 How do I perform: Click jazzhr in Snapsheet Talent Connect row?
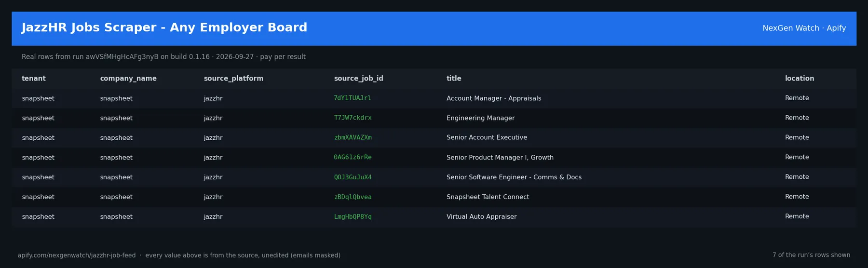tap(213, 197)
